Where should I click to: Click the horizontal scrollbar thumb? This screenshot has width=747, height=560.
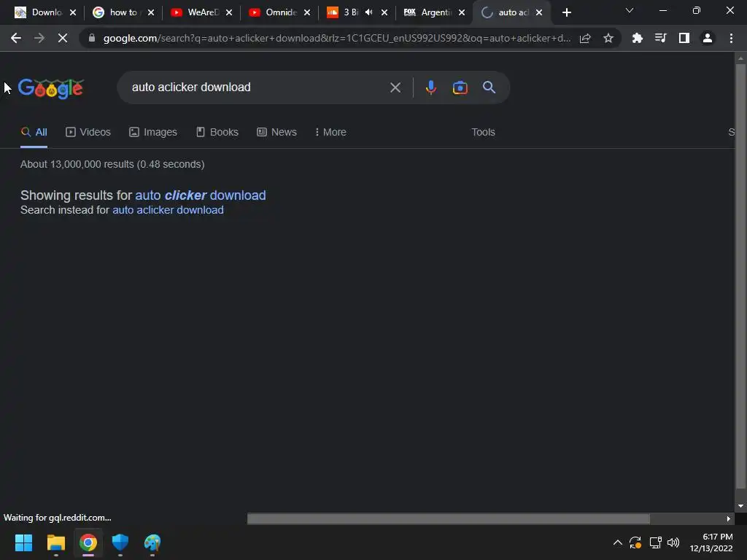[449, 518]
